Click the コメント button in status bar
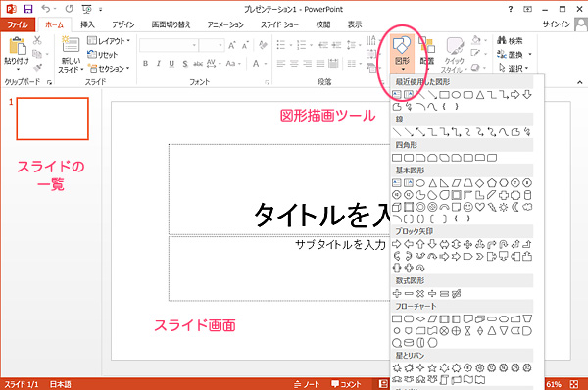The width and height of the screenshot is (588, 390). click(x=346, y=384)
